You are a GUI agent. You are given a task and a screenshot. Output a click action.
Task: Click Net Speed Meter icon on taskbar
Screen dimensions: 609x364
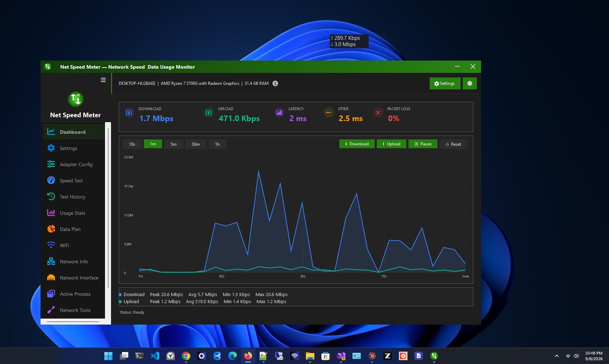click(x=434, y=356)
